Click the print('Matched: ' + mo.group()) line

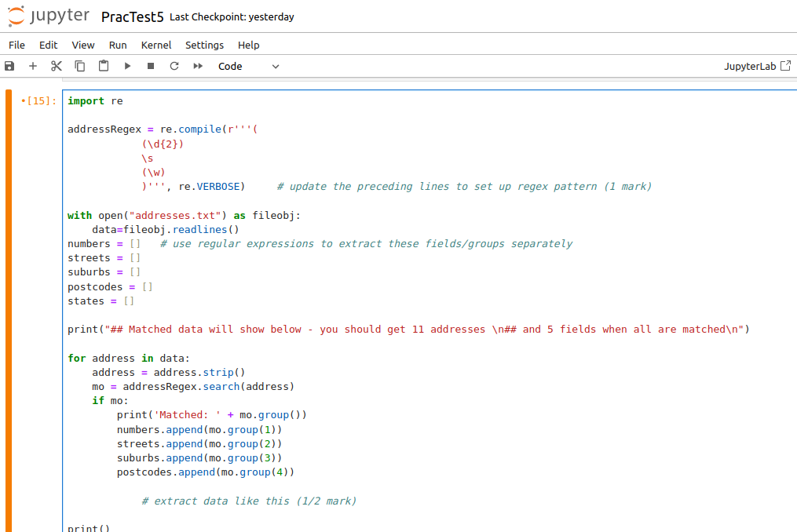coord(211,415)
